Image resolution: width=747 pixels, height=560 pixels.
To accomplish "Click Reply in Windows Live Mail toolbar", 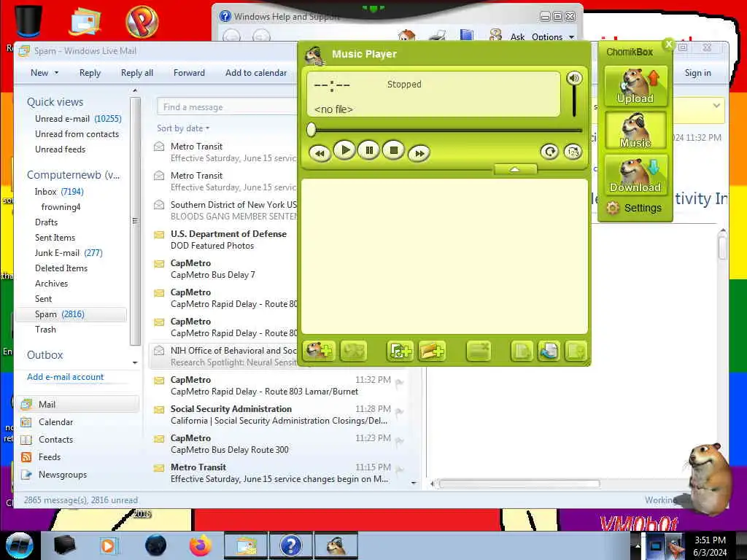I will point(90,73).
